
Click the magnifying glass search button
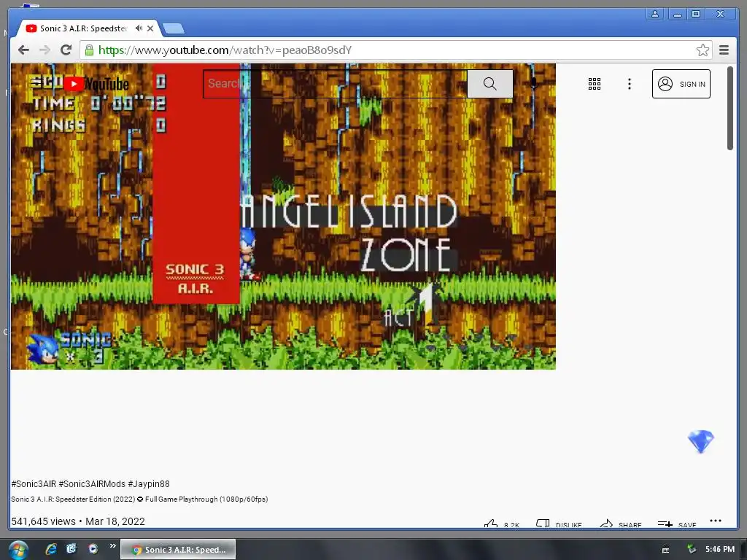click(x=489, y=84)
